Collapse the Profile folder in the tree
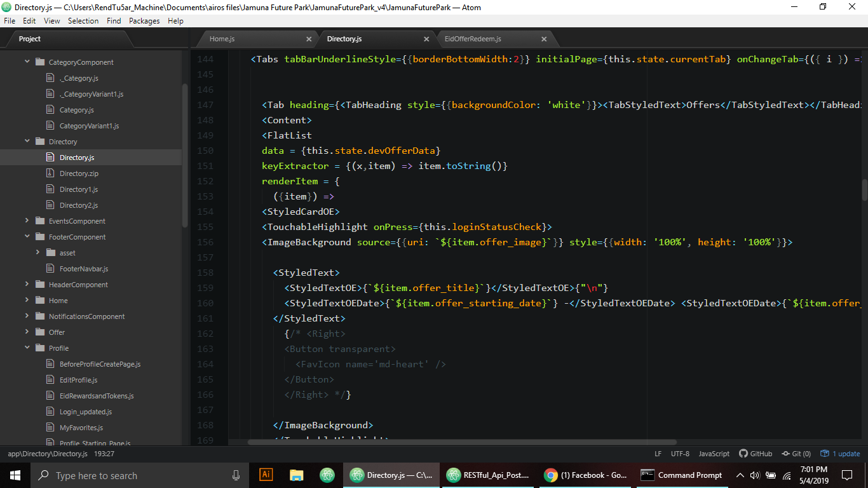The height and width of the screenshot is (488, 868). click(27, 348)
